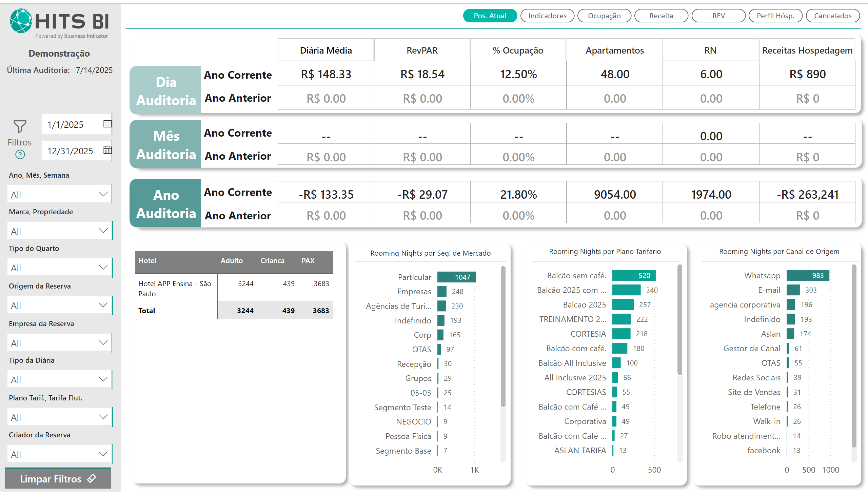Click the Particular bar in Seg. de Mercado chart
This screenshot has width=868, height=495.
(456, 277)
